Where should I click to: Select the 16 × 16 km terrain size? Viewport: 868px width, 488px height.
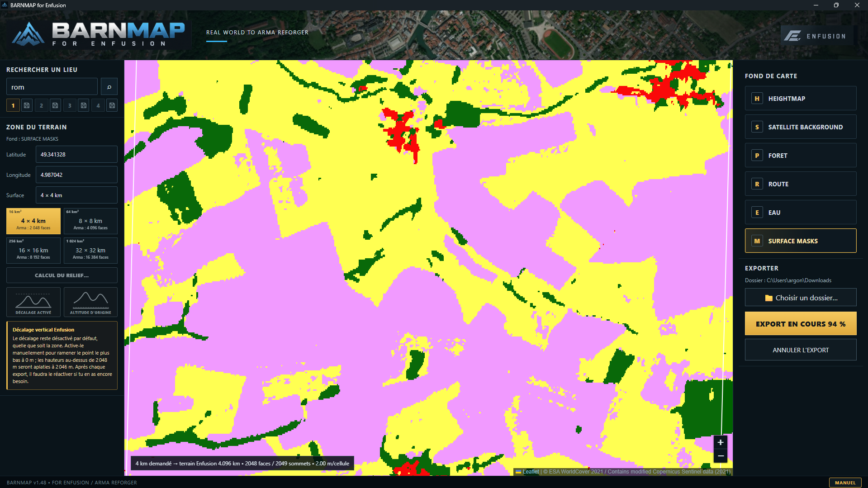pos(33,251)
